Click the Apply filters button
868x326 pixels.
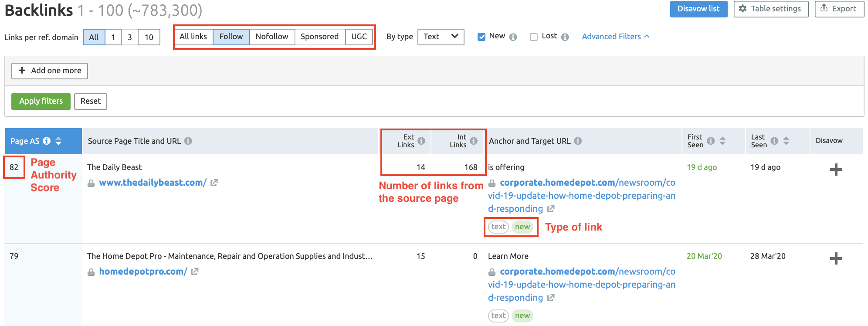coord(41,101)
